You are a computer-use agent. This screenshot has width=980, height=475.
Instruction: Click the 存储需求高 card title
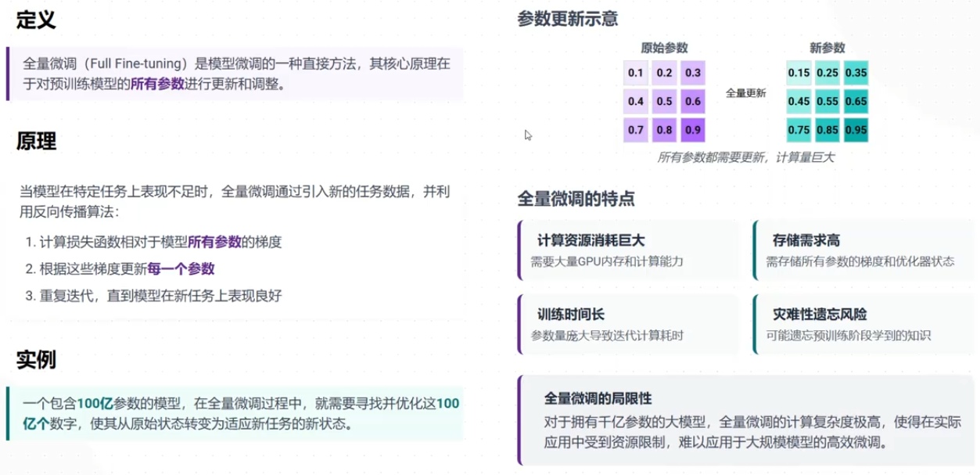tap(805, 240)
